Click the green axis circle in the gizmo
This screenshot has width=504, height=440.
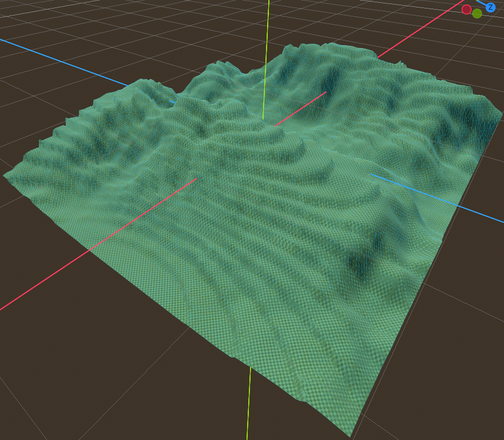click(477, 14)
